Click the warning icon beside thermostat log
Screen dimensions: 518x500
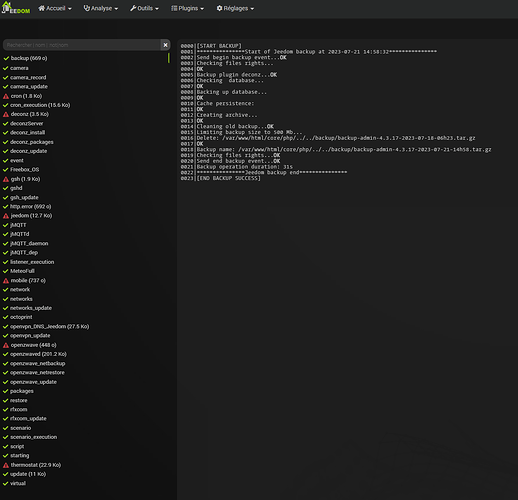coord(6,465)
